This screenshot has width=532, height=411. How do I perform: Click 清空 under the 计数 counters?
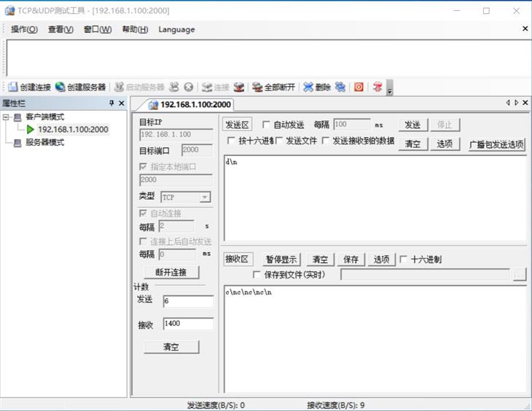(171, 347)
